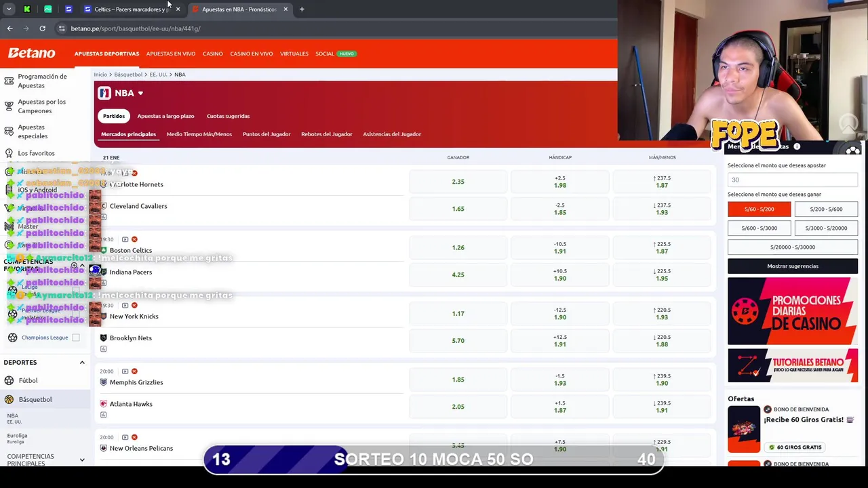Select Knicks handicap -12.5 at 1.90
Viewport: 868px width, 488px height.
pyautogui.click(x=560, y=314)
